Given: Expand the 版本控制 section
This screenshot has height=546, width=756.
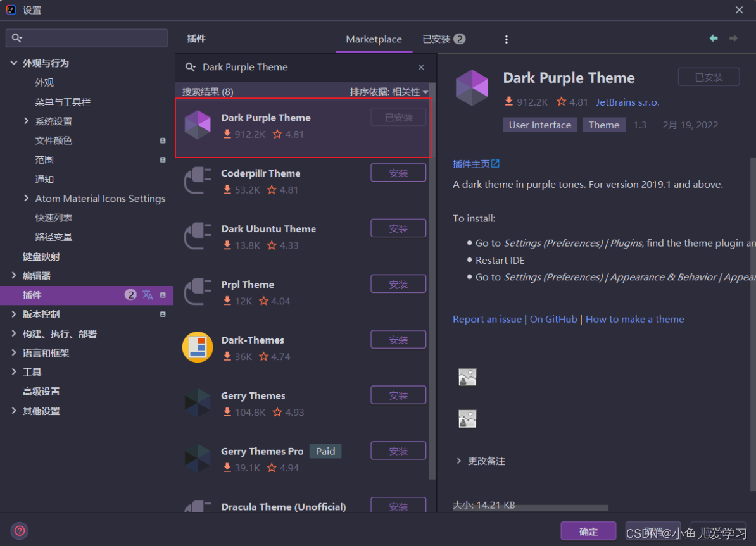Looking at the screenshot, I should pyautogui.click(x=14, y=314).
